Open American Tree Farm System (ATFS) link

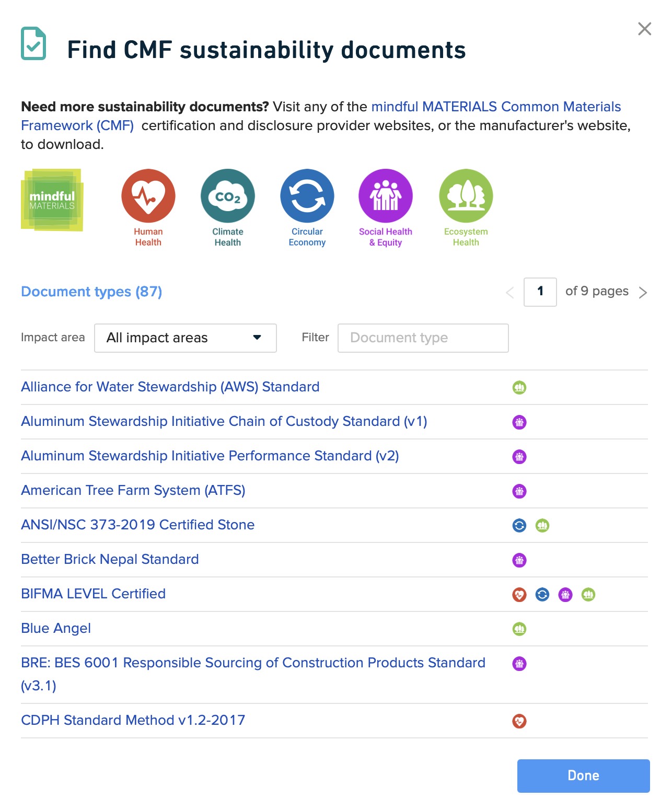(x=133, y=490)
